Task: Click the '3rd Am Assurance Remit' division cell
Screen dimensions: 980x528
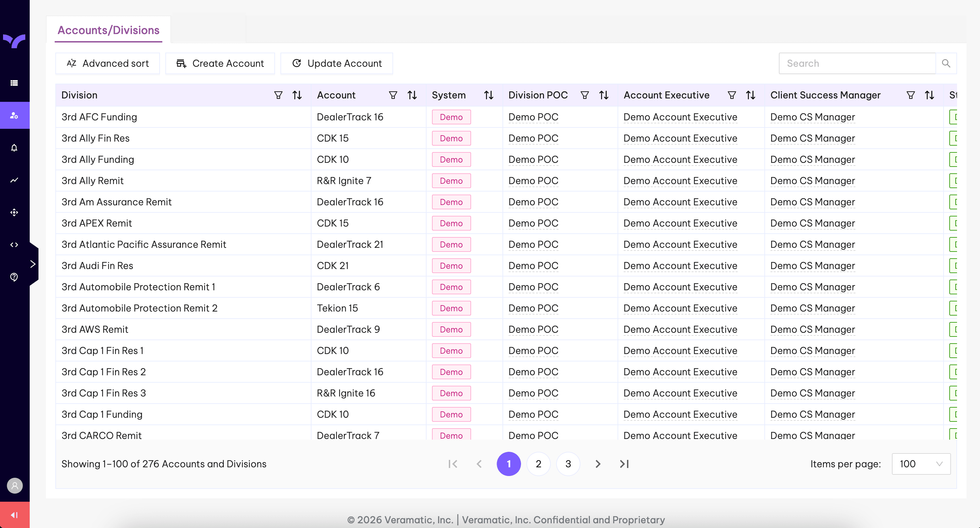Action: [183, 202]
